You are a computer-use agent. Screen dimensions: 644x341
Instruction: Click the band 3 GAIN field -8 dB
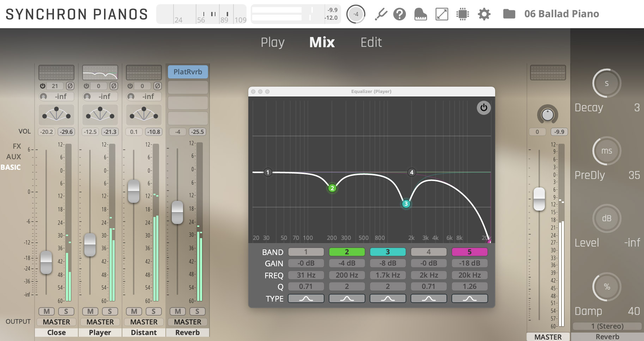coord(388,263)
